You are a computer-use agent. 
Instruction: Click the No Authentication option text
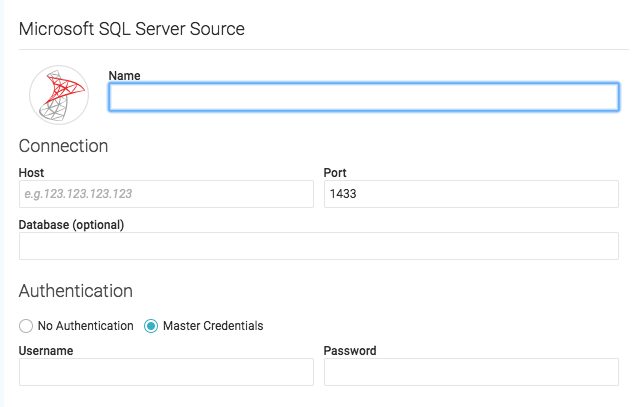click(x=85, y=326)
